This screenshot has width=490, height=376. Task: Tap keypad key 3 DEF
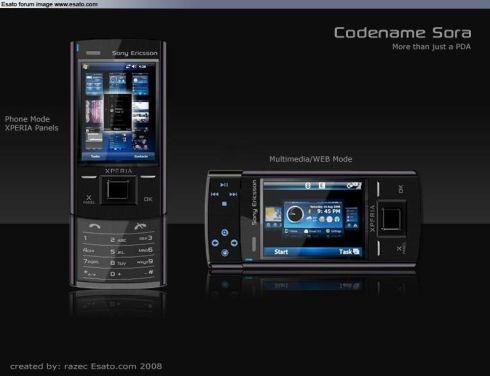[x=145, y=238]
